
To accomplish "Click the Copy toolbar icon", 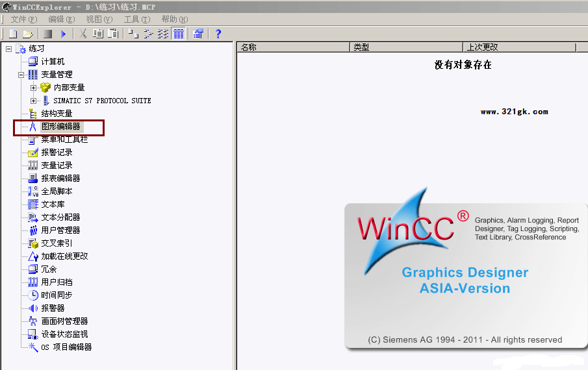I will pyautogui.click(x=98, y=34).
